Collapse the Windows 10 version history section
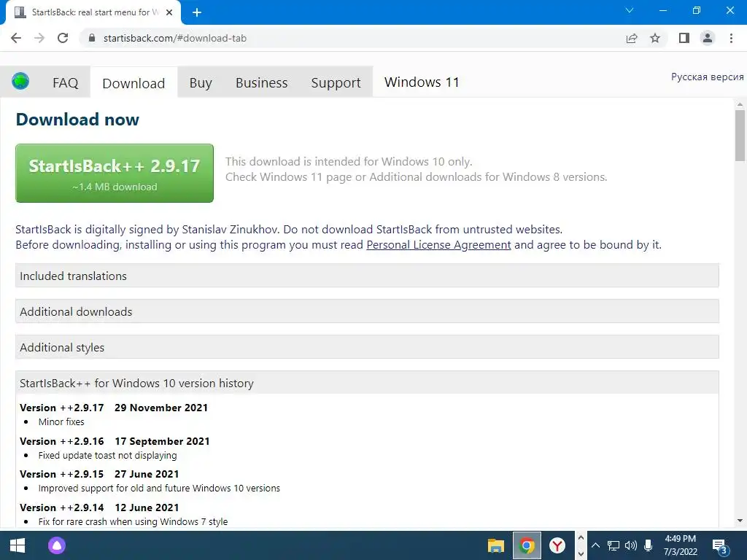This screenshot has height=560, width=747. (367, 383)
